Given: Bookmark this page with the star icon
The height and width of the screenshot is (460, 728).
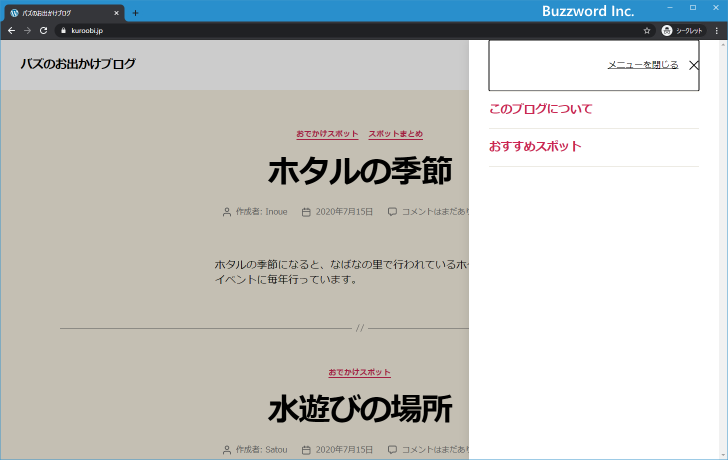Looking at the screenshot, I should click(647, 31).
